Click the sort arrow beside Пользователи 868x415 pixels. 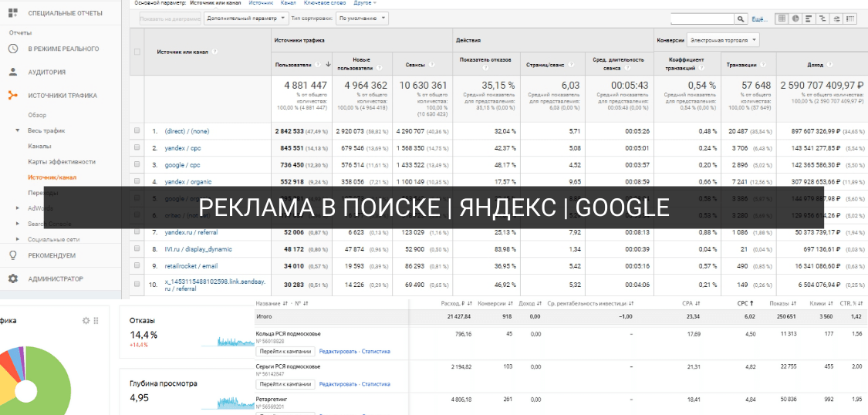click(328, 65)
